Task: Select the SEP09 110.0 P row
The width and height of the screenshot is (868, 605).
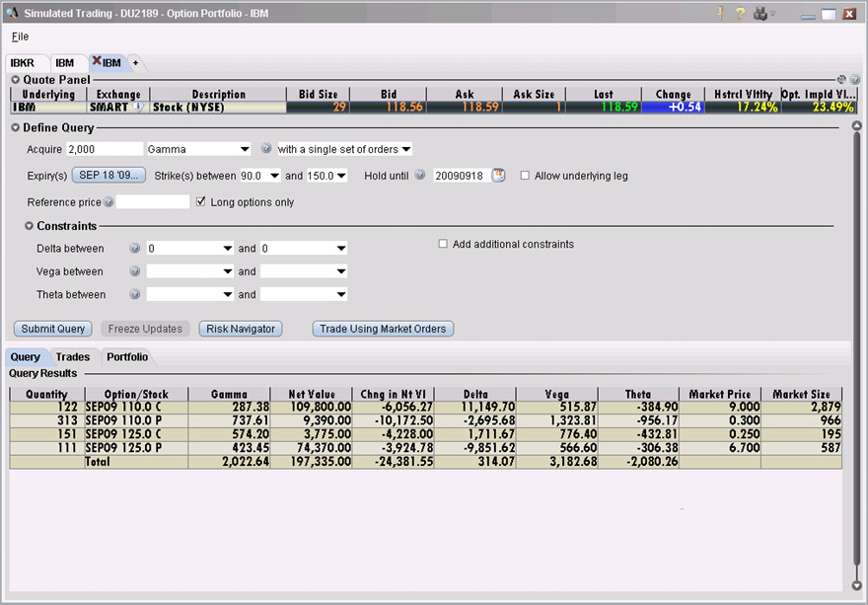Action: [x=426, y=420]
